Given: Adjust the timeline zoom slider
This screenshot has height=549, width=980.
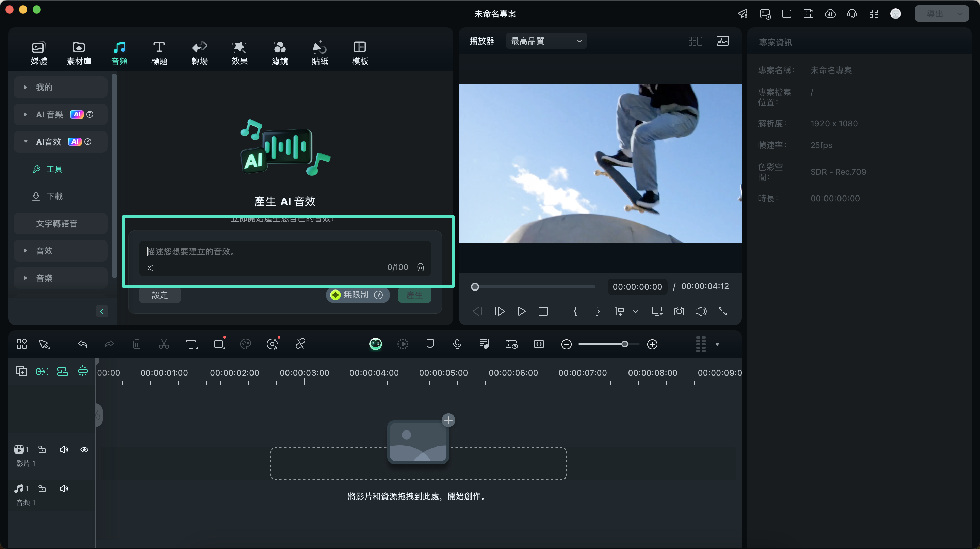Looking at the screenshot, I should tap(609, 344).
